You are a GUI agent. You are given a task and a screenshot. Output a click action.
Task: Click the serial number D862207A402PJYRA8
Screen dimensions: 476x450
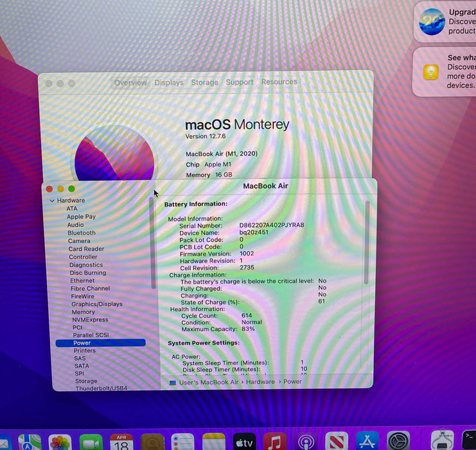tap(272, 225)
